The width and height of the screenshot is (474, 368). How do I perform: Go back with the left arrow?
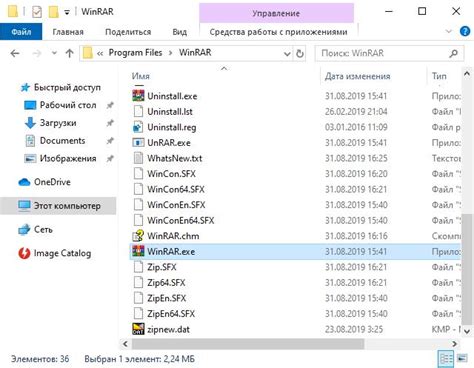tap(15, 53)
